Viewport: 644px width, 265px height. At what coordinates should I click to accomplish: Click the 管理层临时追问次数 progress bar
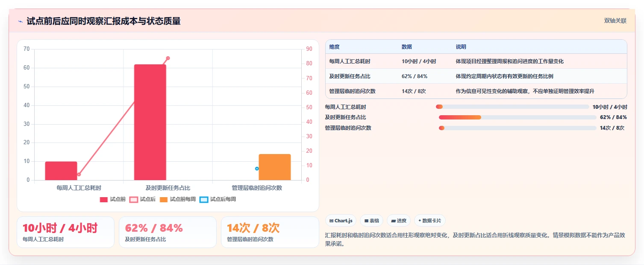click(518, 128)
